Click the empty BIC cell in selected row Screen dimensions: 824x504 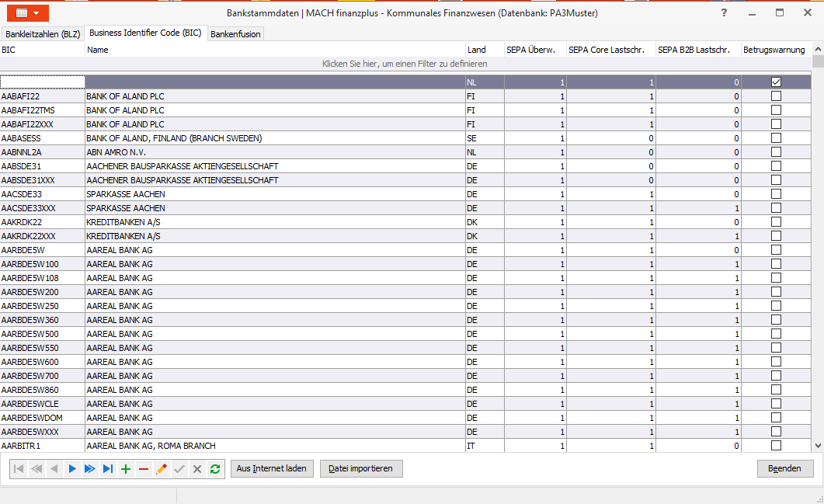tap(43, 82)
